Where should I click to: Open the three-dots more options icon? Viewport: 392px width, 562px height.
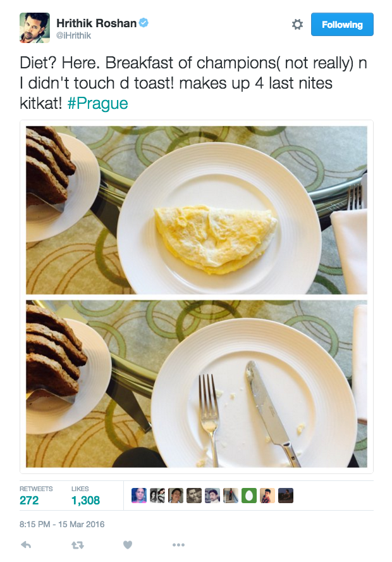tap(178, 545)
